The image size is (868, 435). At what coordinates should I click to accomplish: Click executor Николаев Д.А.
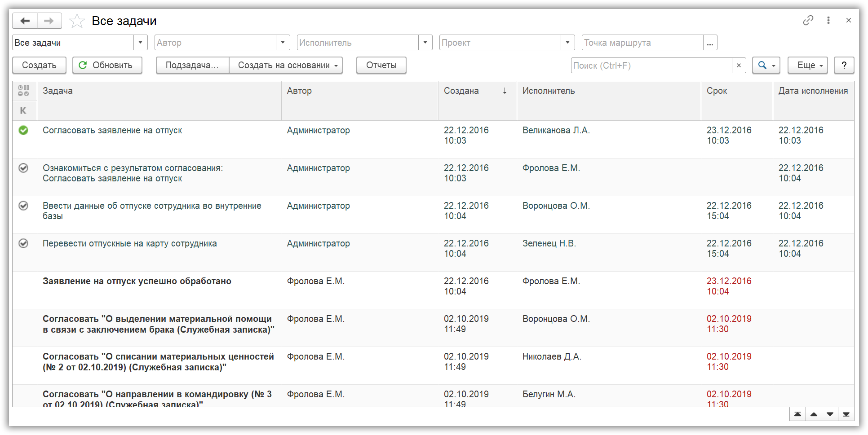[552, 357]
